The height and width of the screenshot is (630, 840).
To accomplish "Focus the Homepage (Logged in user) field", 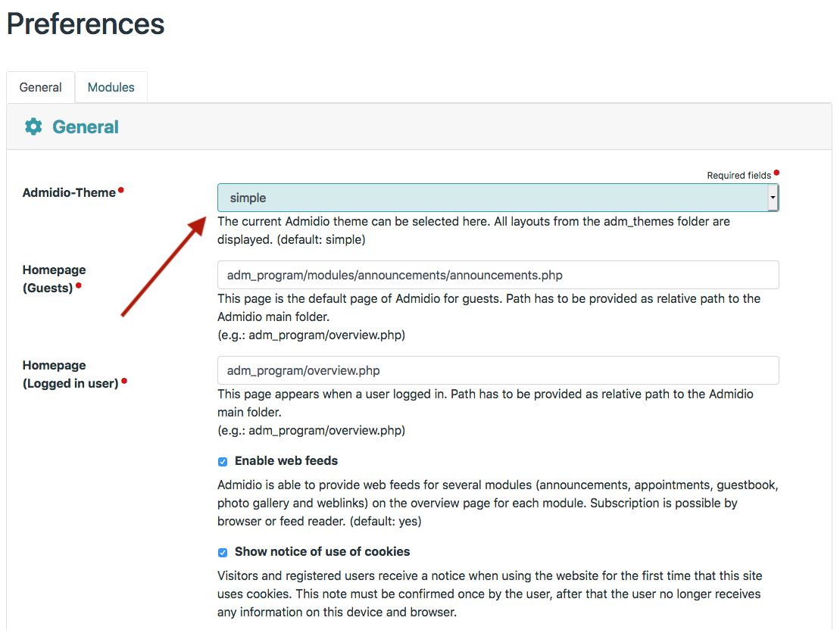I will coord(498,370).
